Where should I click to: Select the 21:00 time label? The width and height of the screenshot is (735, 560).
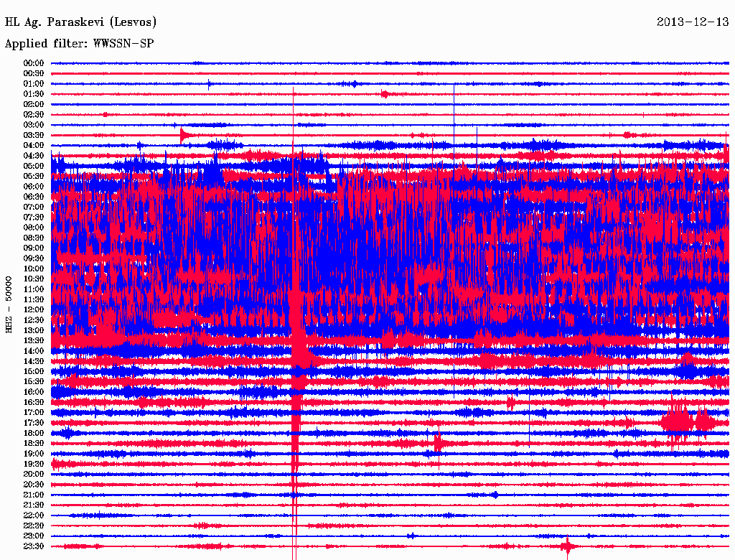click(34, 495)
